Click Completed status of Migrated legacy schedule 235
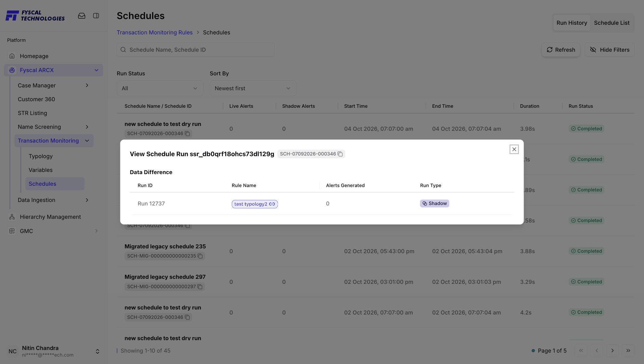This screenshot has height=364, width=644. 586,251
